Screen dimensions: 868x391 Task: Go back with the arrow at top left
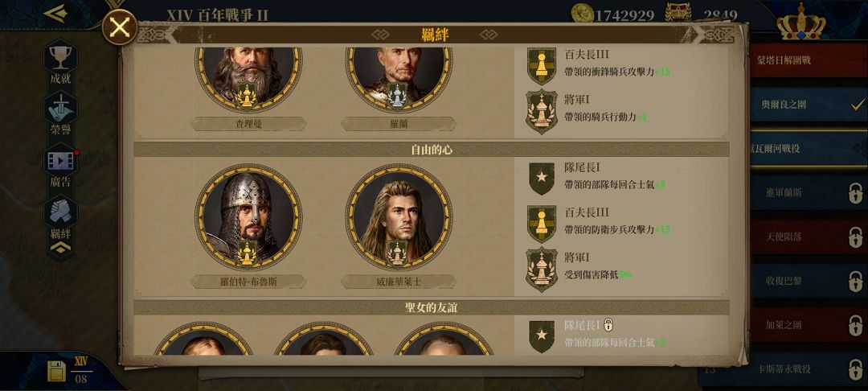[55, 14]
